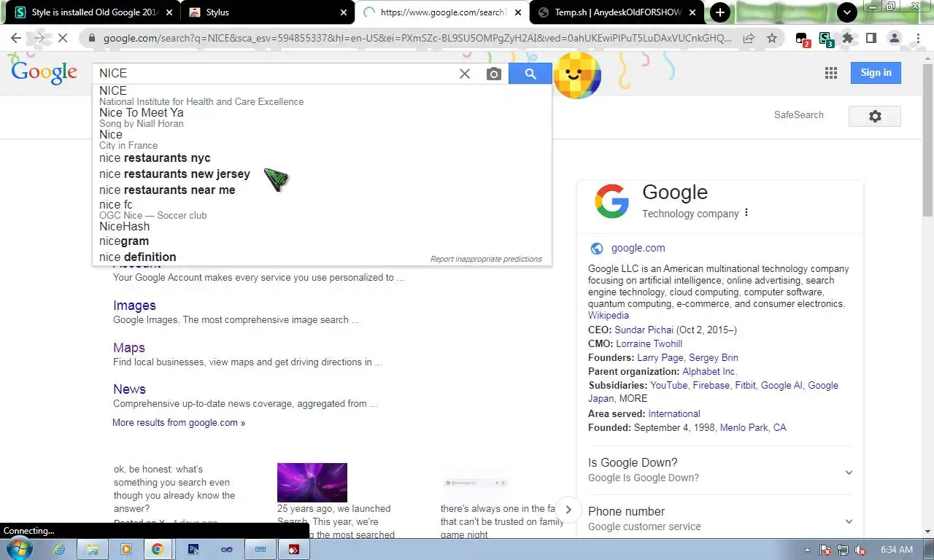The image size is (934, 560).
Task: Open the Wikipedia source link
Action: [609, 316]
